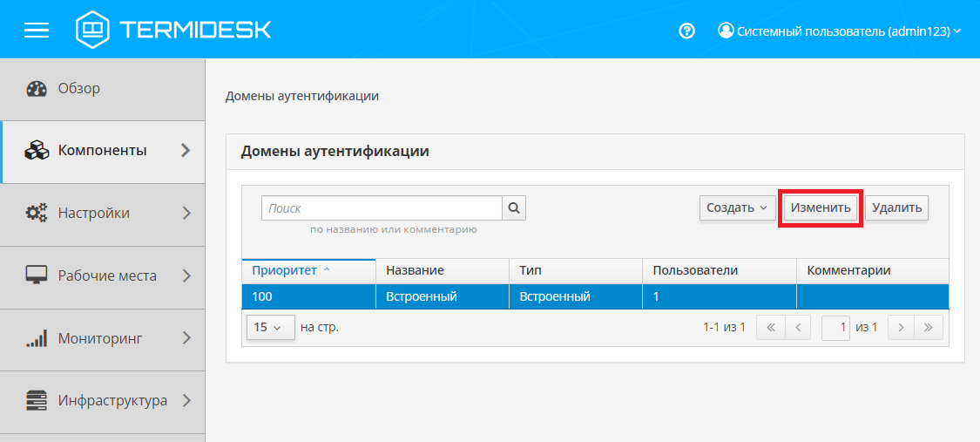The height and width of the screenshot is (442, 980).
Task: Go to the previous page arrow
Action: (x=798, y=328)
